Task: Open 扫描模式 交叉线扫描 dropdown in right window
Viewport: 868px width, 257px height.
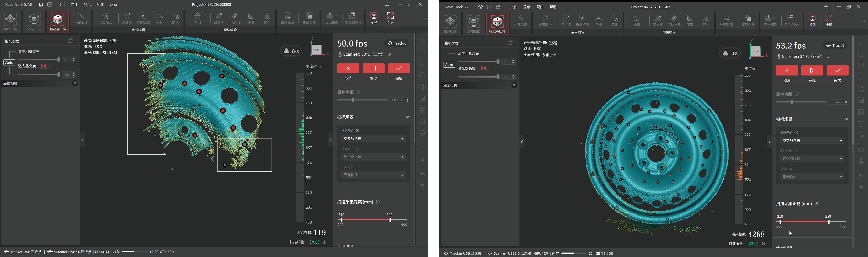Action: (x=812, y=141)
